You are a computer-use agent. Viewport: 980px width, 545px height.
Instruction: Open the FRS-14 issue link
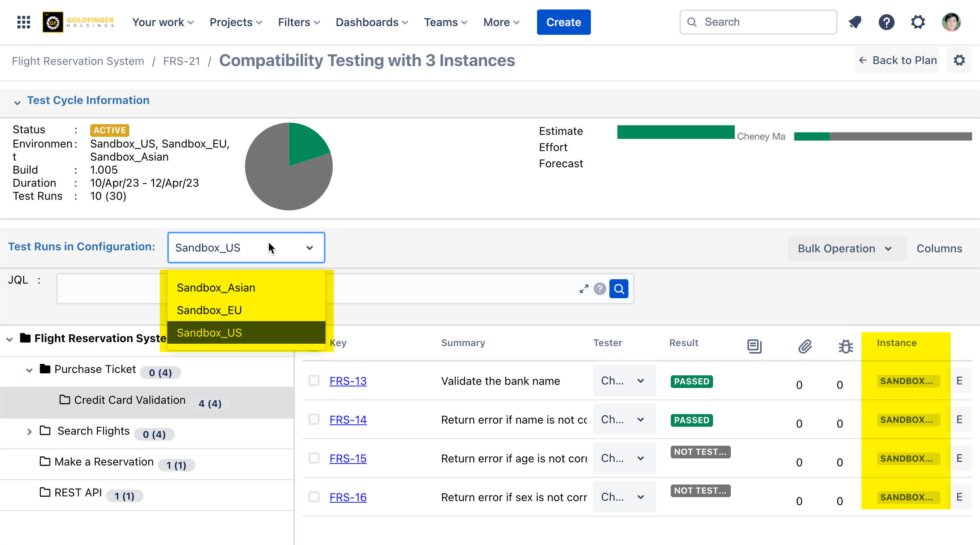348,420
